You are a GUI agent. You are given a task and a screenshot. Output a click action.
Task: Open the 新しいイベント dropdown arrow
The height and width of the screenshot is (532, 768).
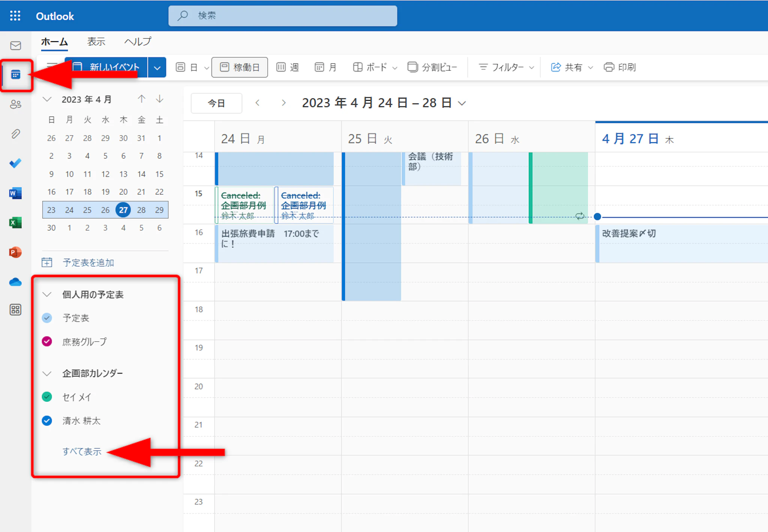pyautogui.click(x=157, y=67)
